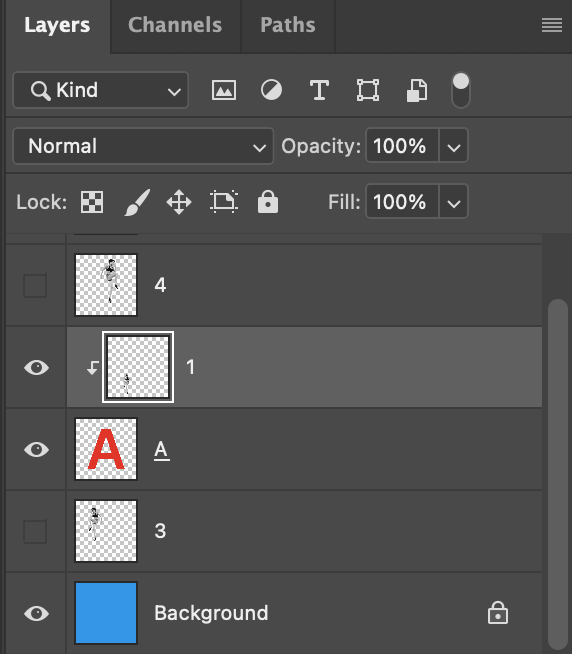Click the Fill label
572x654 pixels.
click(x=344, y=202)
